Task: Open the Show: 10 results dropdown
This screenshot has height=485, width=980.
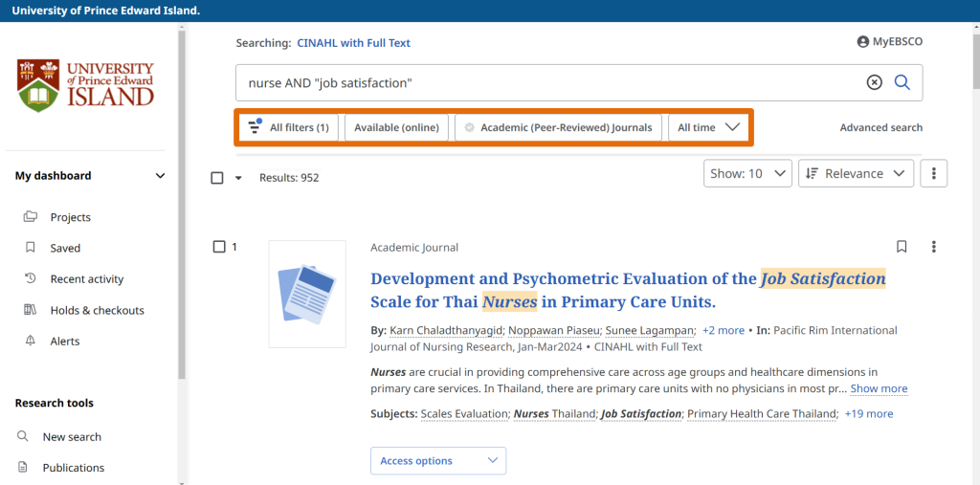Action: (747, 173)
